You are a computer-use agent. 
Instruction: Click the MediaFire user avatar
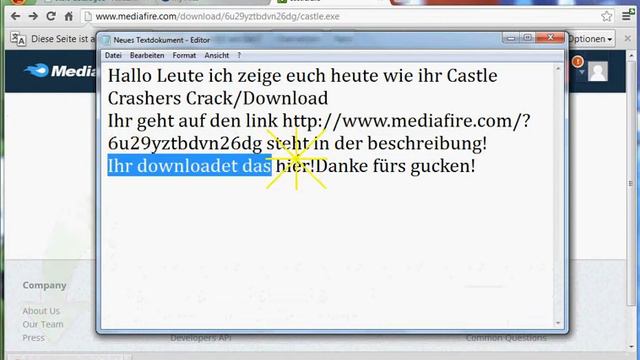pyautogui.click(x=598, y=71)
